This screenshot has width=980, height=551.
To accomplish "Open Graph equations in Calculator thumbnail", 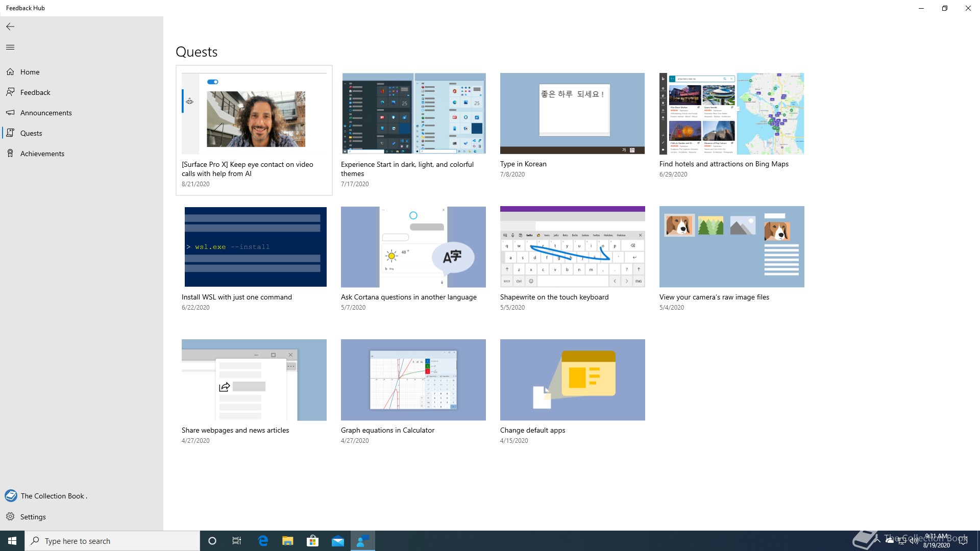I will [413, 380].
